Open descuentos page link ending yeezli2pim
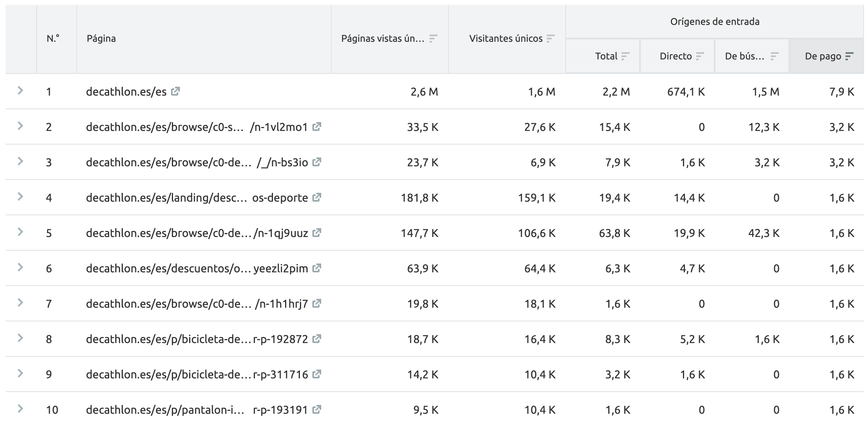Image resolution: width=868 pixels, height=425 pixels. [197, 269]
